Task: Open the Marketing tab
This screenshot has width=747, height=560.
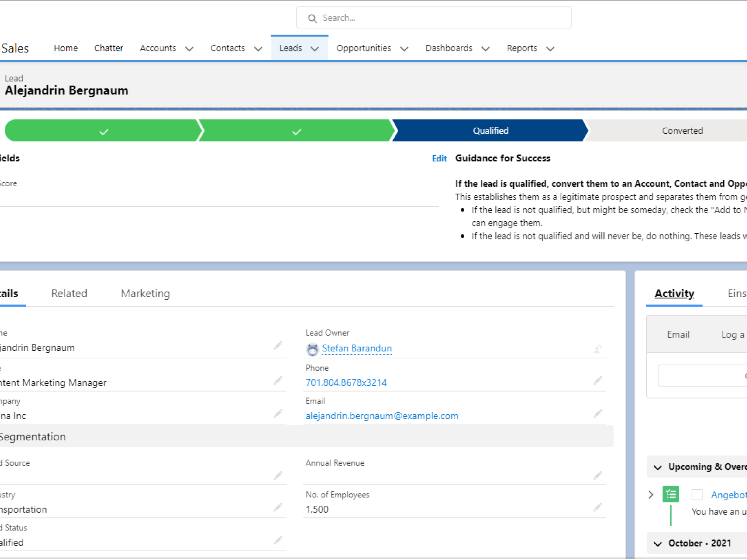Action: tap(145, 293)
